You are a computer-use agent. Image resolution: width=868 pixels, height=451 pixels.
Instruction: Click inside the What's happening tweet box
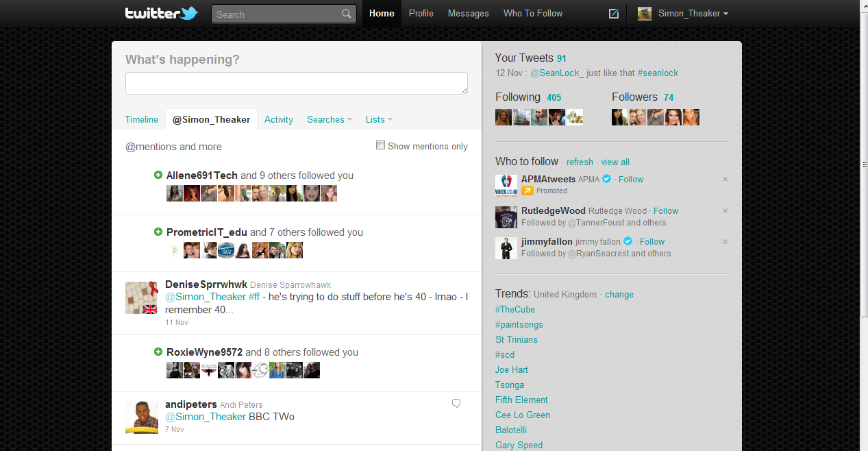[297, 83]
